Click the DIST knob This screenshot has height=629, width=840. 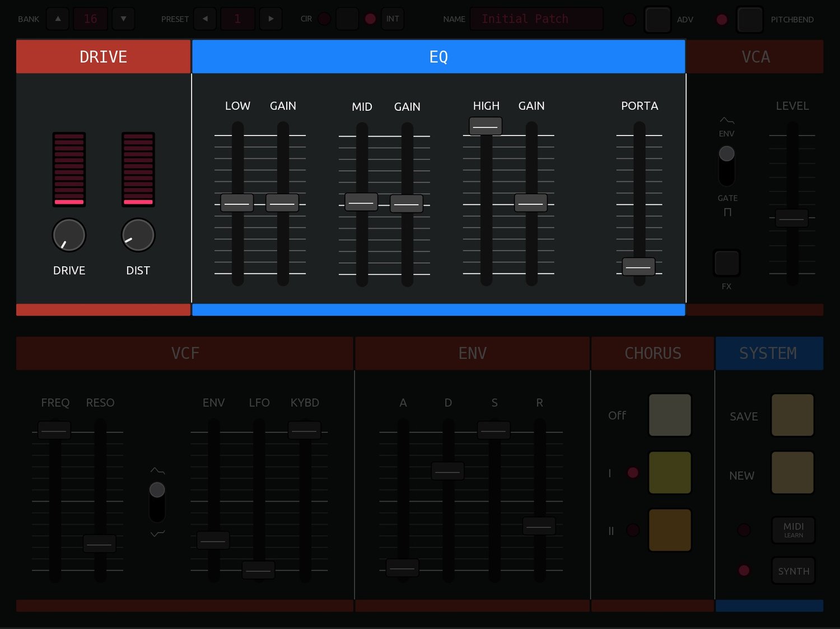point(138,235)
